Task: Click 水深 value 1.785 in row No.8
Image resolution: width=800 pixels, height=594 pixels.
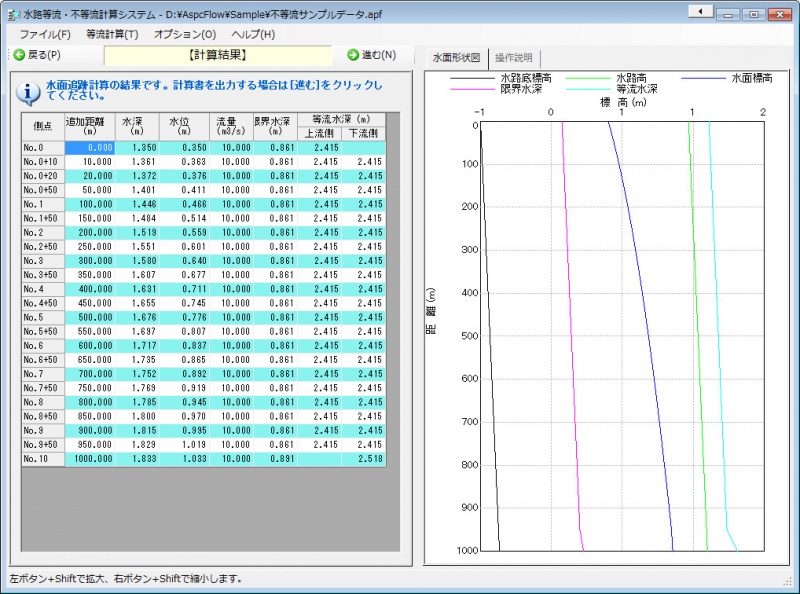Action: tap(137, 402)
